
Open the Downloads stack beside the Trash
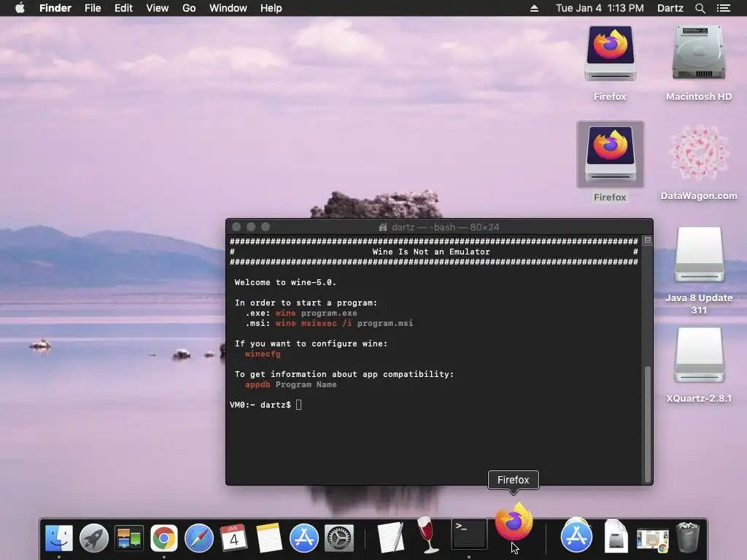click(x=652, y=540)
